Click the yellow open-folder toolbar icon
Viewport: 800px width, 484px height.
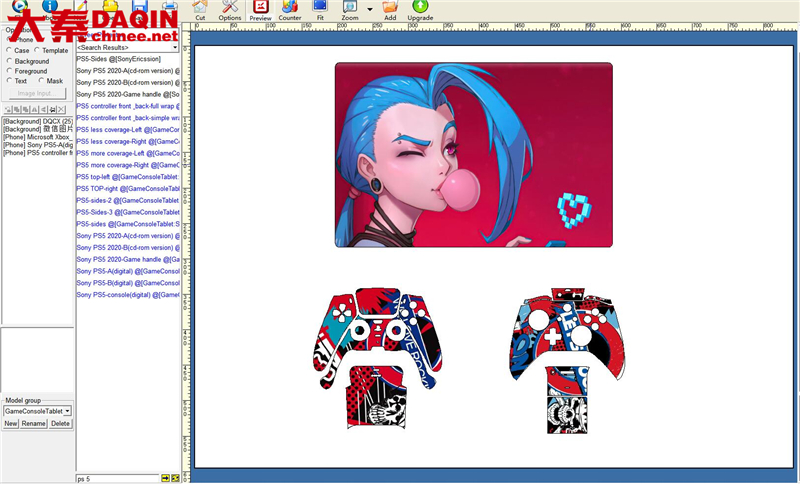point(111,6)
